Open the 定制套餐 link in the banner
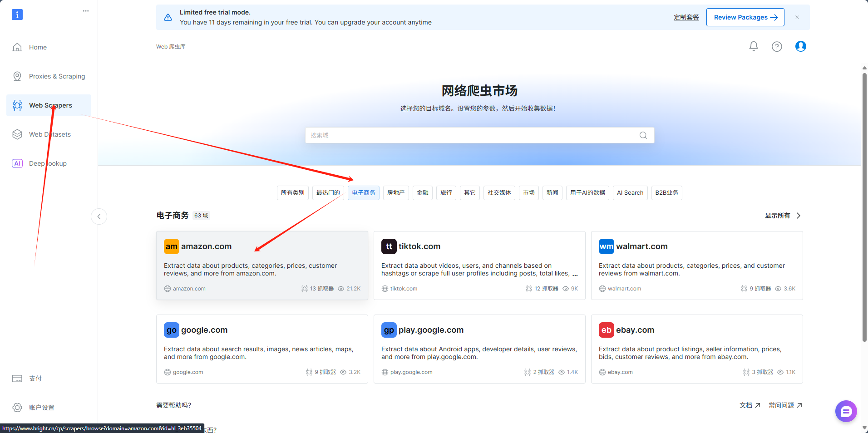The height and width of the screenshot is (433, 868). coord(686,17)
